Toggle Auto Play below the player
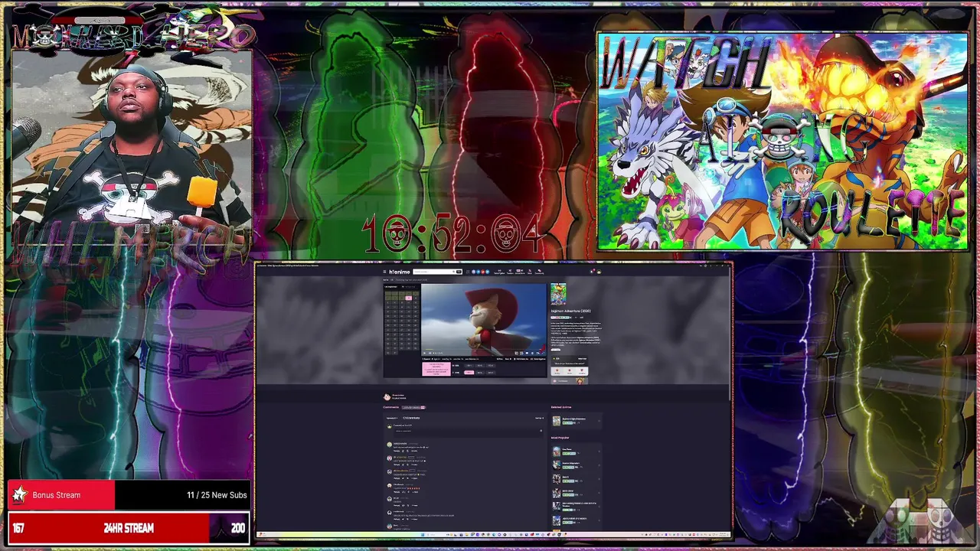Image resolution: width=980 pixels, height=551 pixels. (x=446, y=359)
